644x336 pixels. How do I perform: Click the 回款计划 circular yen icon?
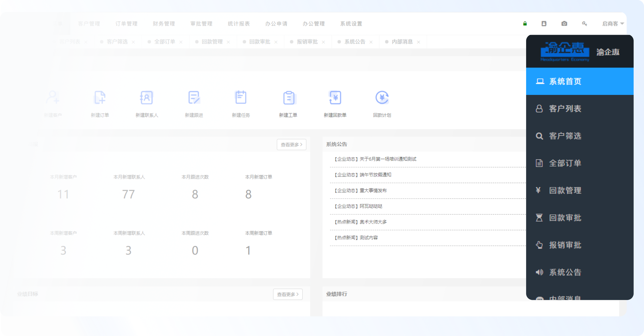tap(382, 97)
